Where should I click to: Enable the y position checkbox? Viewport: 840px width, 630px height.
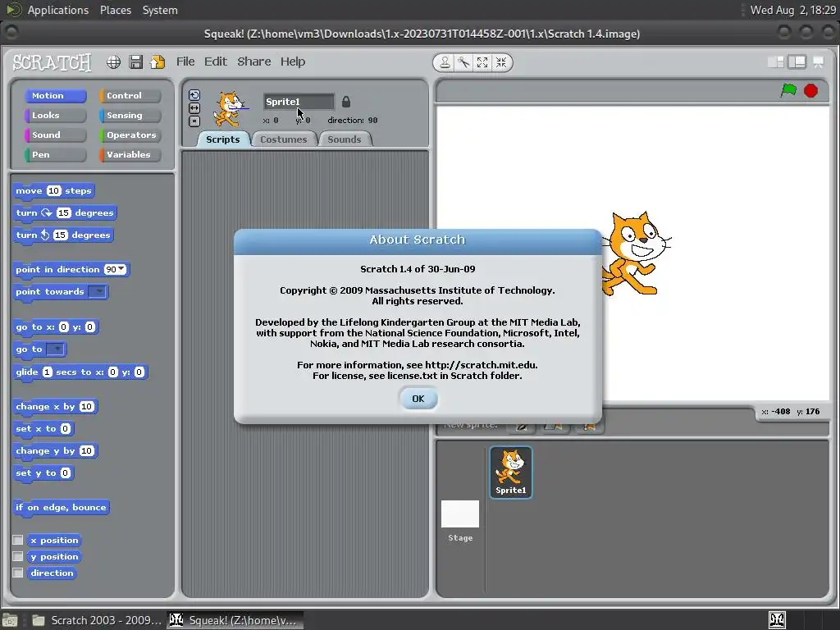(x=18, y=556)
